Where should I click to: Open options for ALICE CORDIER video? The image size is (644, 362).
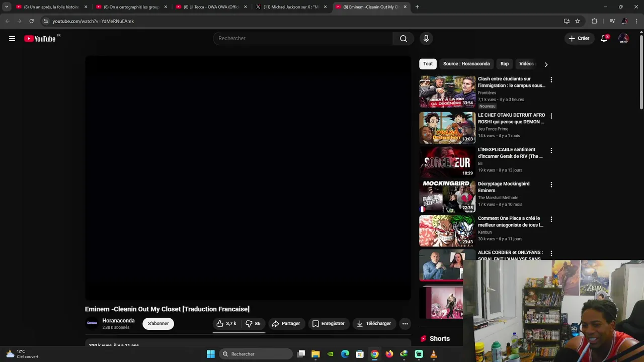tap(551, 253)
